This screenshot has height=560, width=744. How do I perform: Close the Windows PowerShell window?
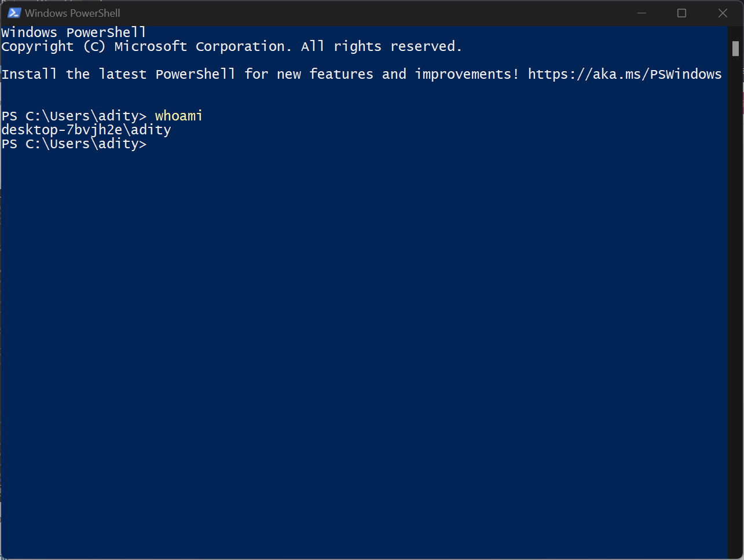(x=723, y=13)
